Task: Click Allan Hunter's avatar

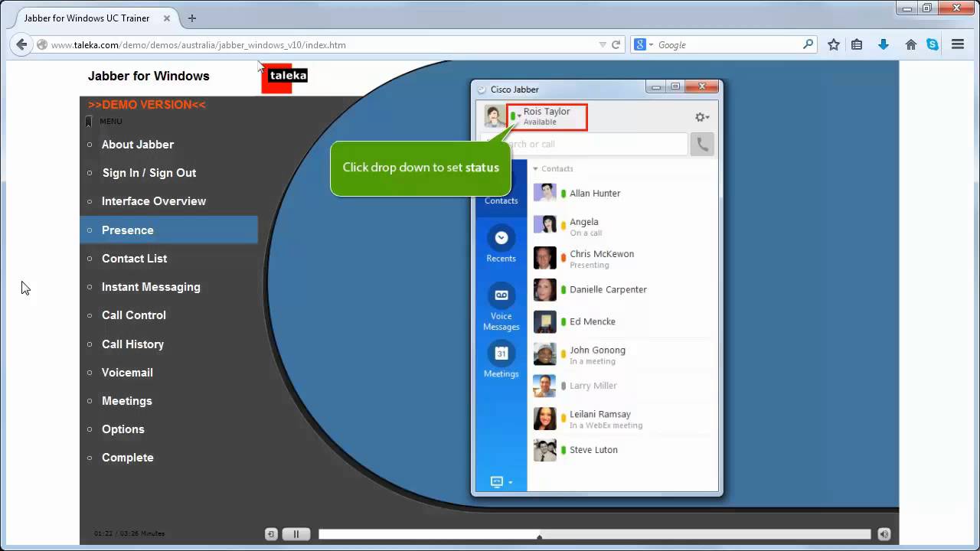Action: (544, 193)
